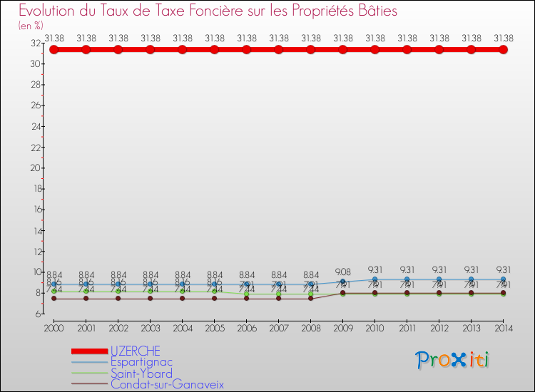Click the red UZERCHE data point for 2014
The image size is (535, 392).
click(x=504, y=49)
